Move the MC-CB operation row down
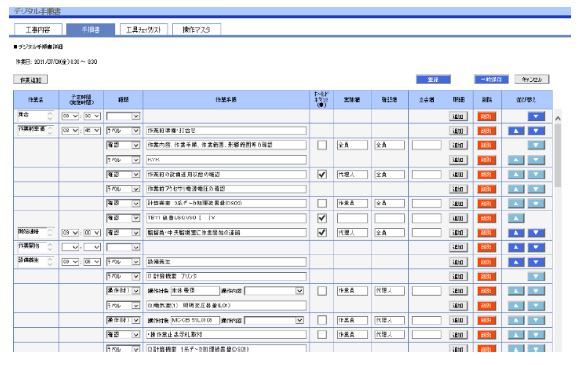This screenshot has width=578, height=365. coord(536,320)
